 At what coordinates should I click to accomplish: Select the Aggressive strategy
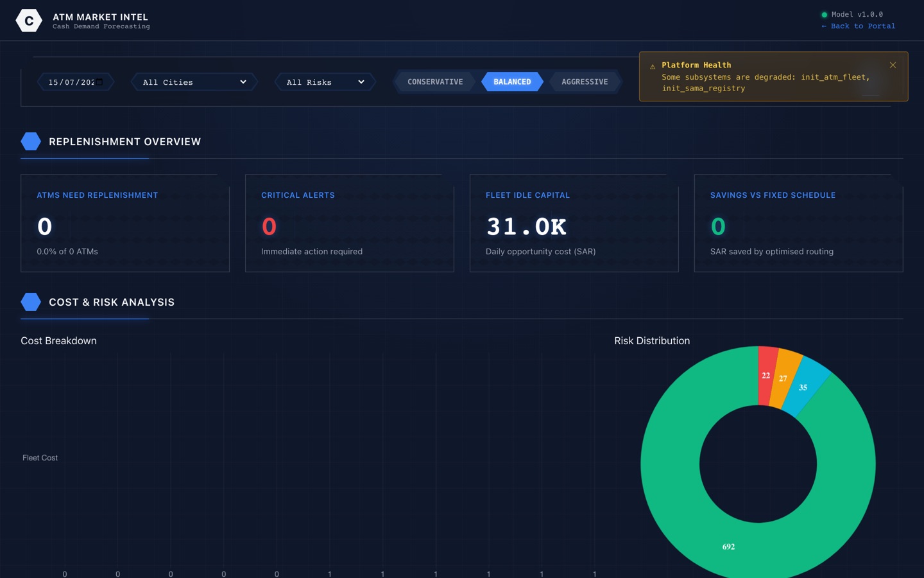[x=585, y=82]
